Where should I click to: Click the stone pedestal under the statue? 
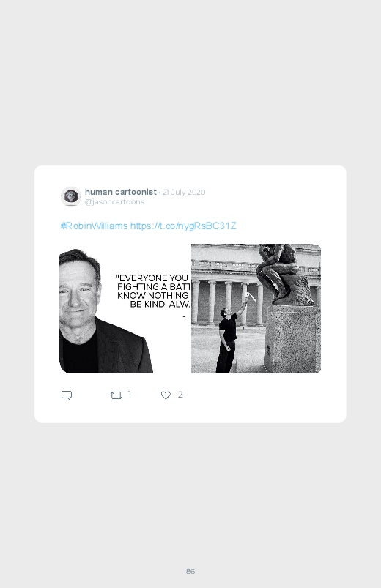[x=293, y=338]
